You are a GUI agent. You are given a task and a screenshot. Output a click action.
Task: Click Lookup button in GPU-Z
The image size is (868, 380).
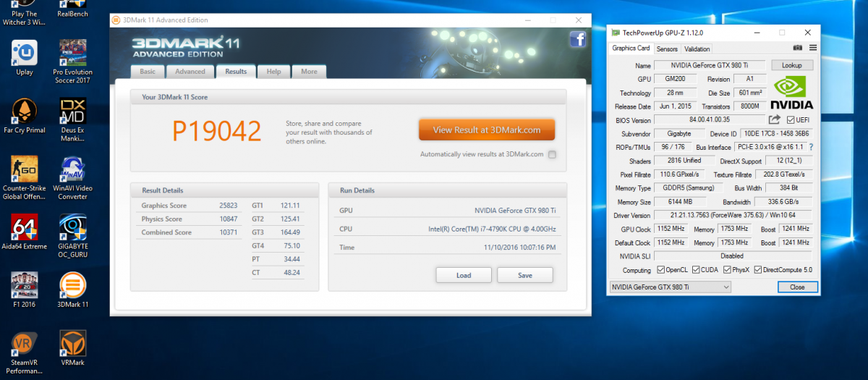click(791, 65)
